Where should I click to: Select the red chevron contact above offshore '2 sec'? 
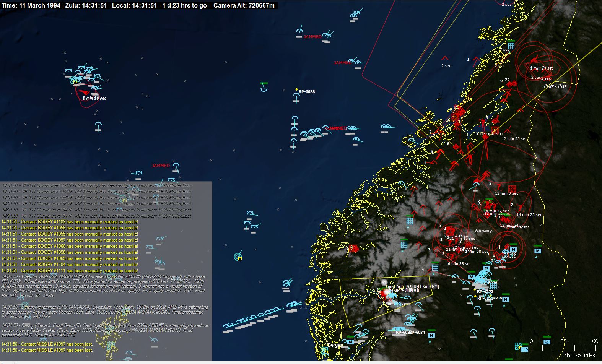tap(445, 58)
